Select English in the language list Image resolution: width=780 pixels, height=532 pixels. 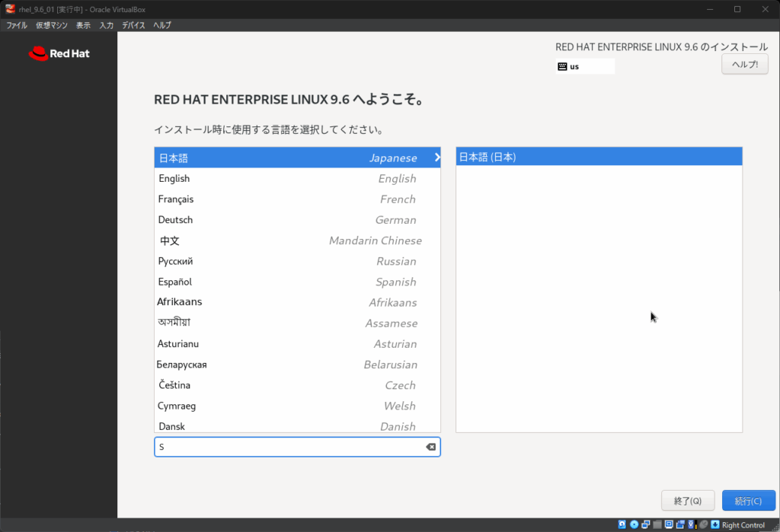coord(298,179)
